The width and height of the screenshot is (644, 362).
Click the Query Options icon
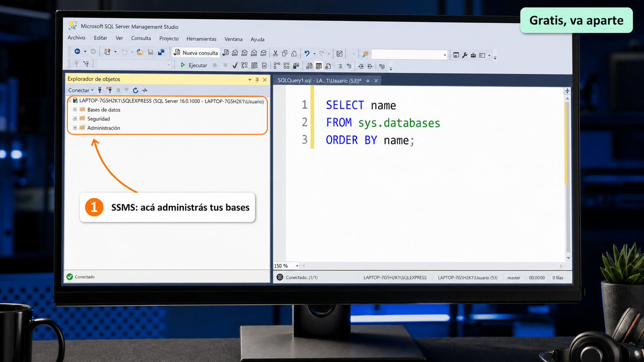tap(254, 65)
